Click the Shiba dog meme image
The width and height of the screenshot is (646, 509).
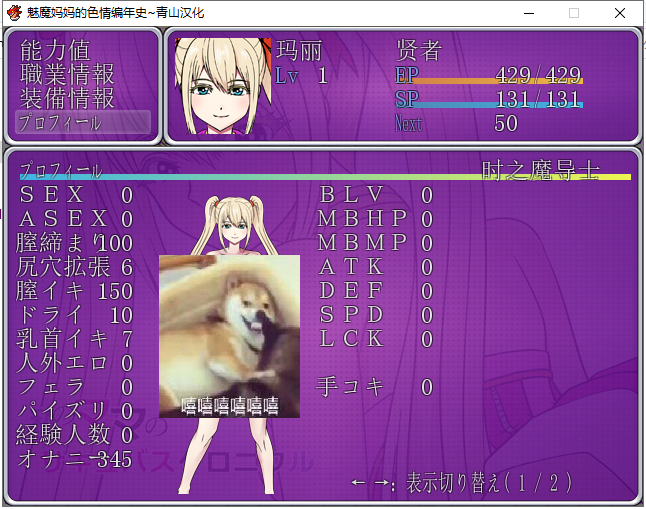[229, 336]
